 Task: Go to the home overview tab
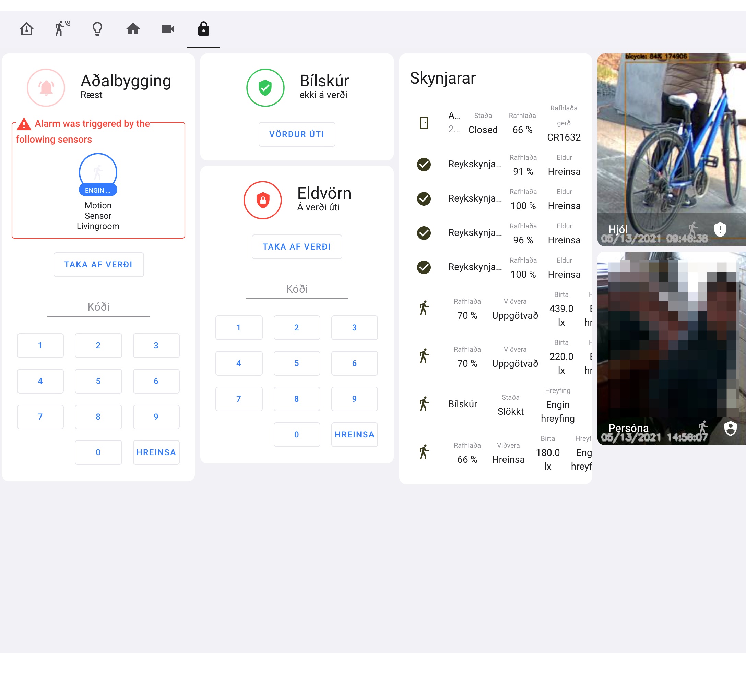coord(133,28)
